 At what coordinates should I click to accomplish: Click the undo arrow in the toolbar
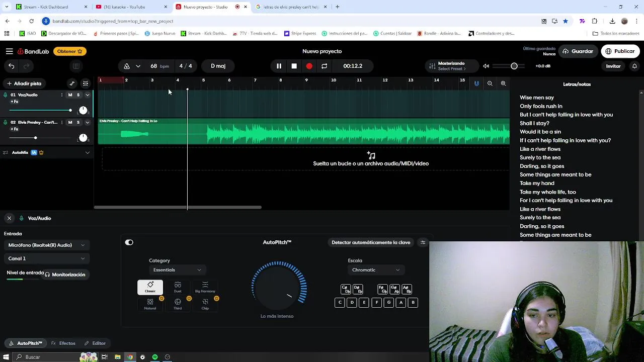[x=11, y=66]
